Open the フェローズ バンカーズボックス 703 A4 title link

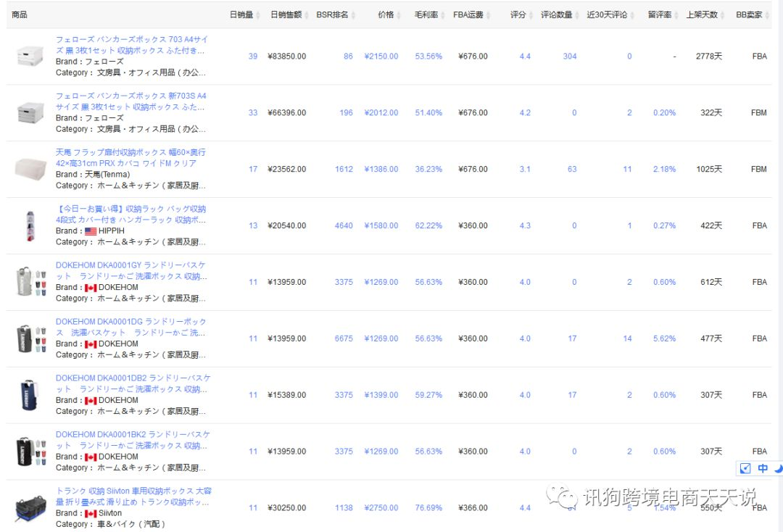131,45
